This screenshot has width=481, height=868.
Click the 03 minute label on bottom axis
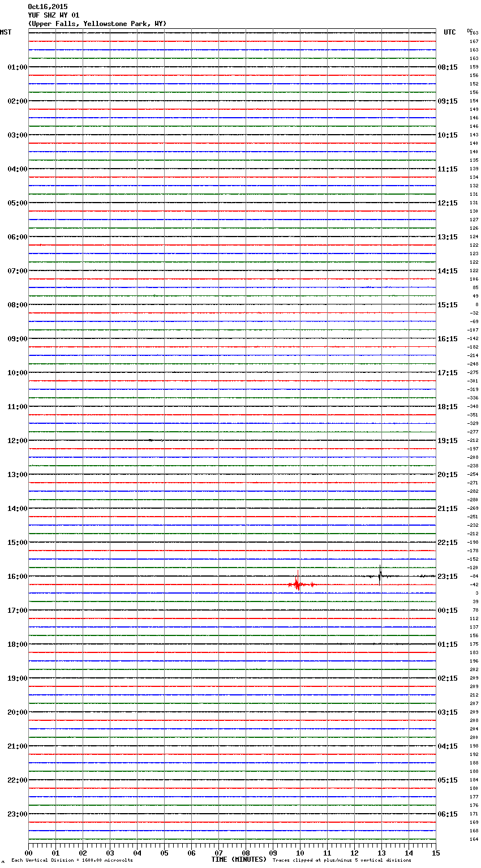[110, 853]
